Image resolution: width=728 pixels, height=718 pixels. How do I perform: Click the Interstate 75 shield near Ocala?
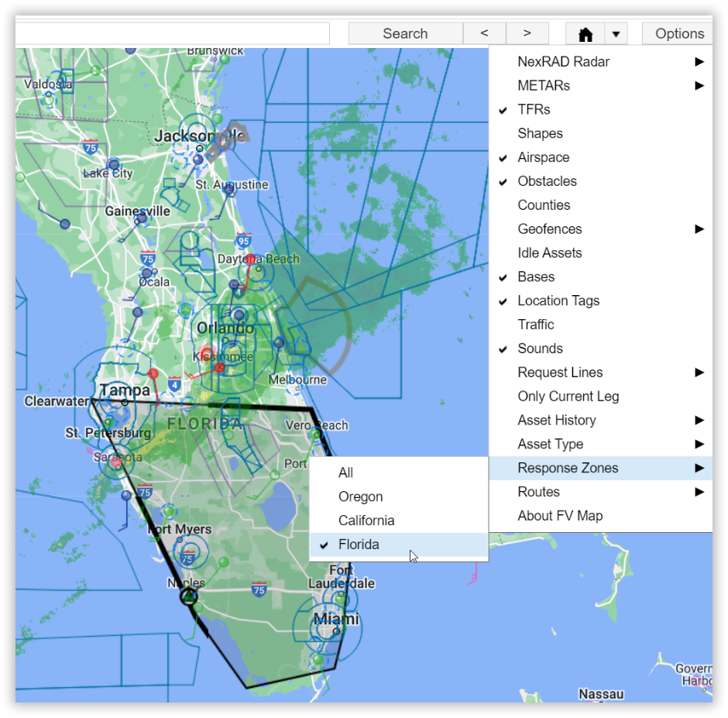[148, 258]
